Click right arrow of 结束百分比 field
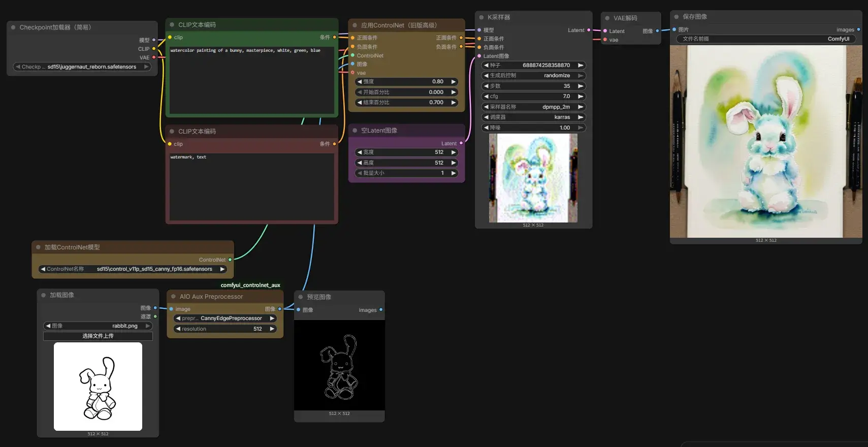Screen dimensions: 868x447 tap(454, 103)
